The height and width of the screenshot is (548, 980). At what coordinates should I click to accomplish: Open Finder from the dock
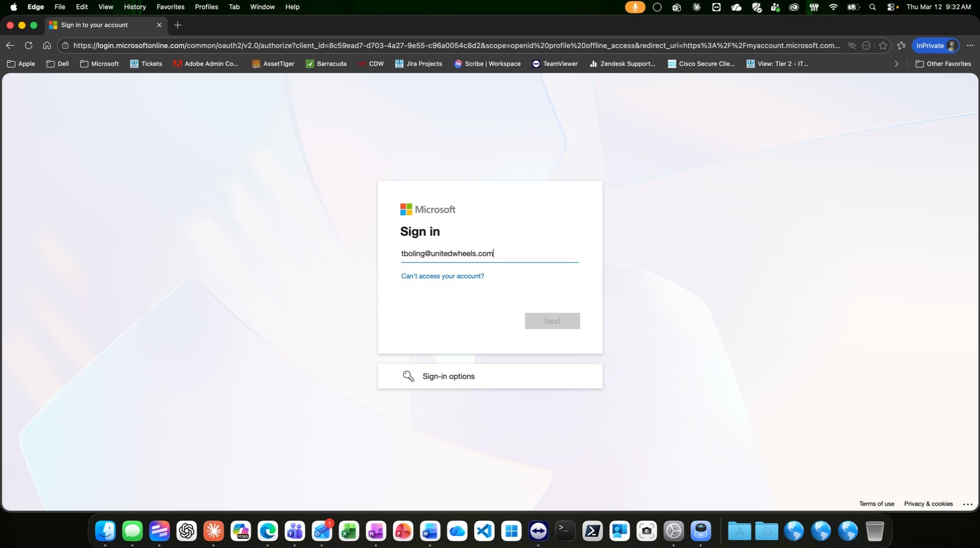(105, 531)
